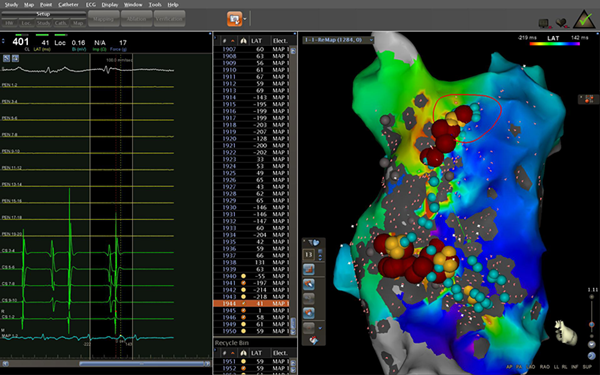The image size is (600, 375).
Task: Open the 1-ReMap map selection dropdown
Action: click(x=338, y=40)
